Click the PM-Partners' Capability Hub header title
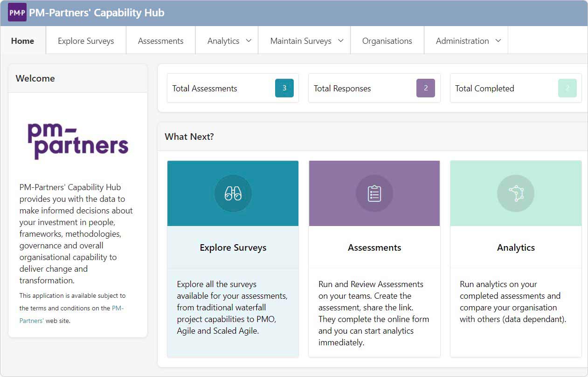 97,13
